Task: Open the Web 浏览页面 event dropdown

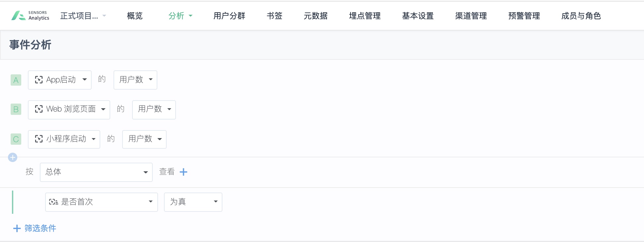Action: click(69, 110)
